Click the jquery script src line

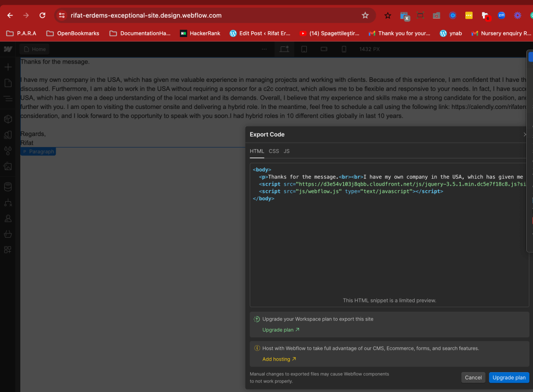tap(392, 184)
